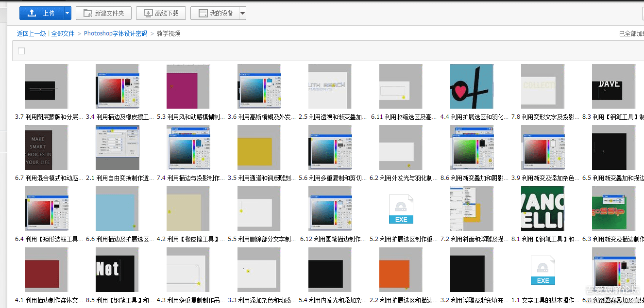644x308 pixels.
Task: Open video 8.1 with green VANELLI thumbnail
Action: [542, 209]
